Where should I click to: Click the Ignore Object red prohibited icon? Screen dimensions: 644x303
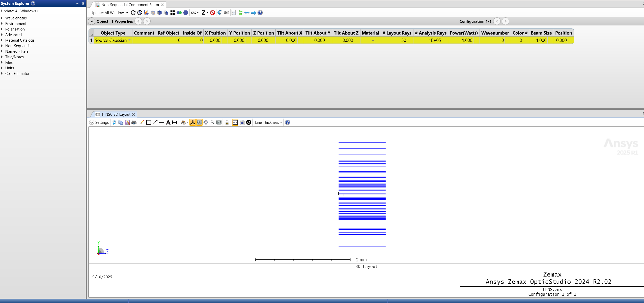point(212,13)
